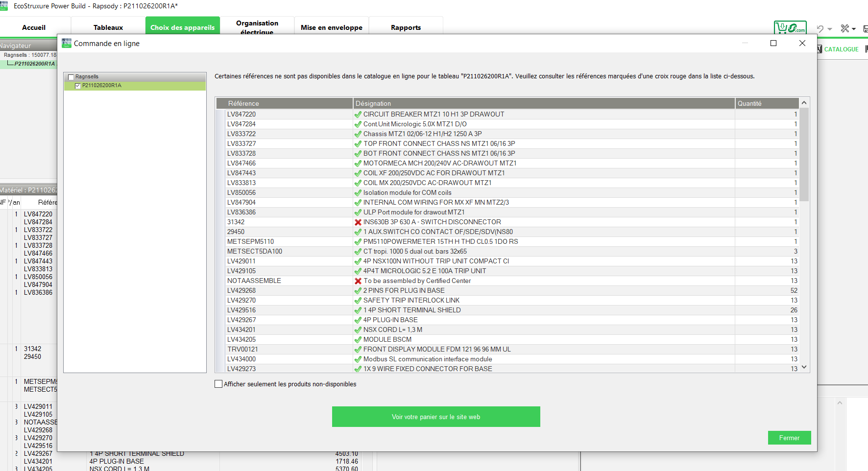Open the Mise en enveloppe tab
This screenshot has height=471, width=868.
pos(332,27)
